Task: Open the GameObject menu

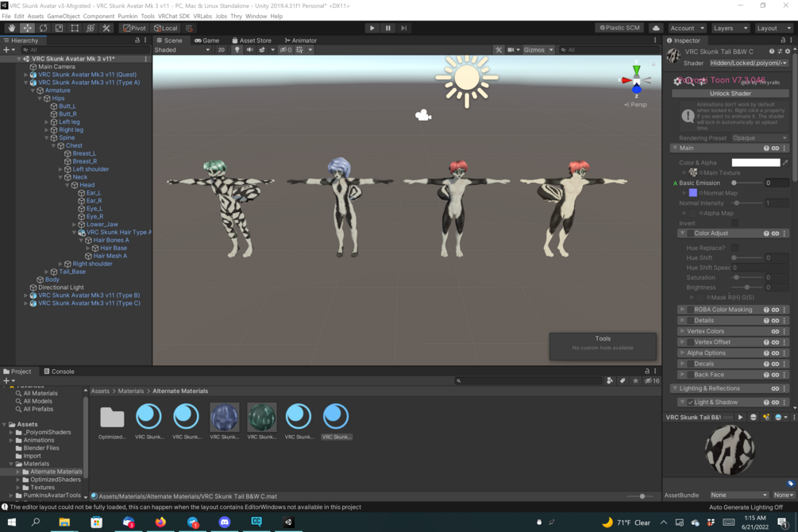Action: click(63, 17)
